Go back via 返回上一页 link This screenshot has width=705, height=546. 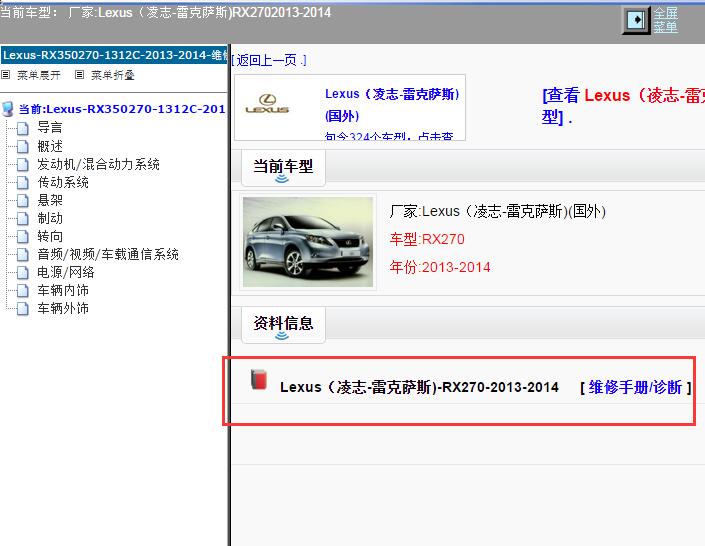(269, 60)
